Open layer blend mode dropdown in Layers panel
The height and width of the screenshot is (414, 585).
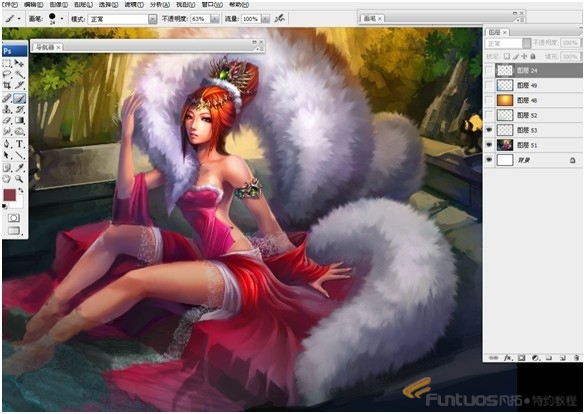coord(526,44)
